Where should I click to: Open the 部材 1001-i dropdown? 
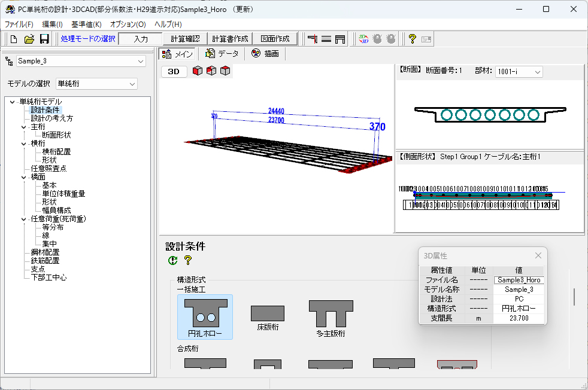(x=537, y=72)
